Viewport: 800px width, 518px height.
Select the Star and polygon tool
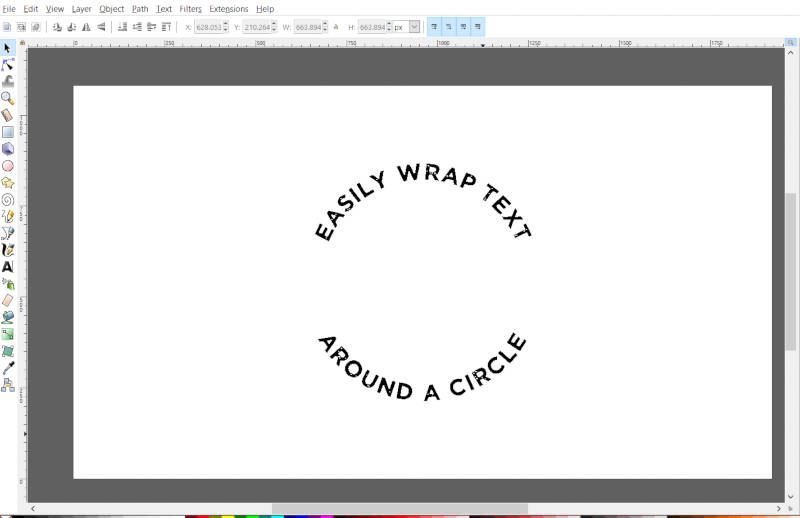click(x=8, y=183)
